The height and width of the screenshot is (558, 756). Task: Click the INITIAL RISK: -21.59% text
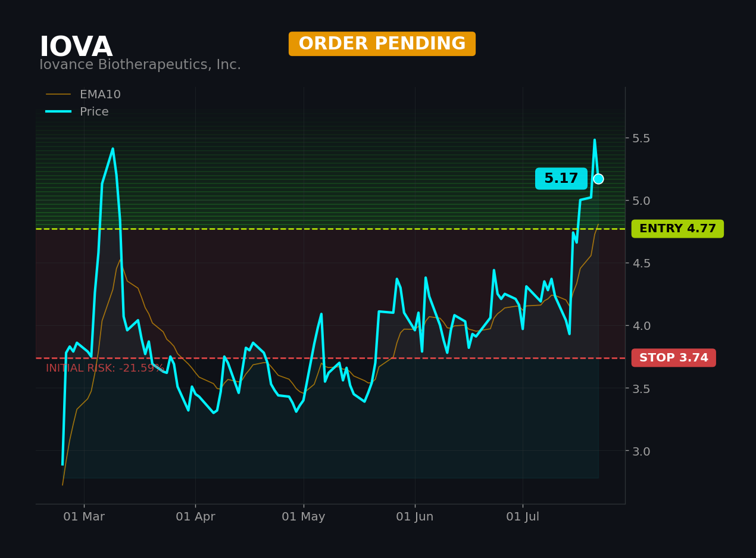click(105, 369)
